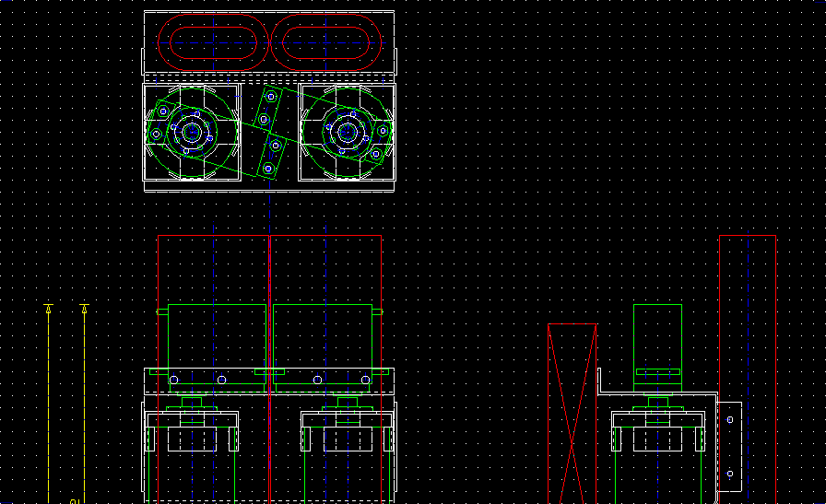Screen dimensions: 826x504
Task: Select the left green motor box in front view
Action: tap(217, 336)
